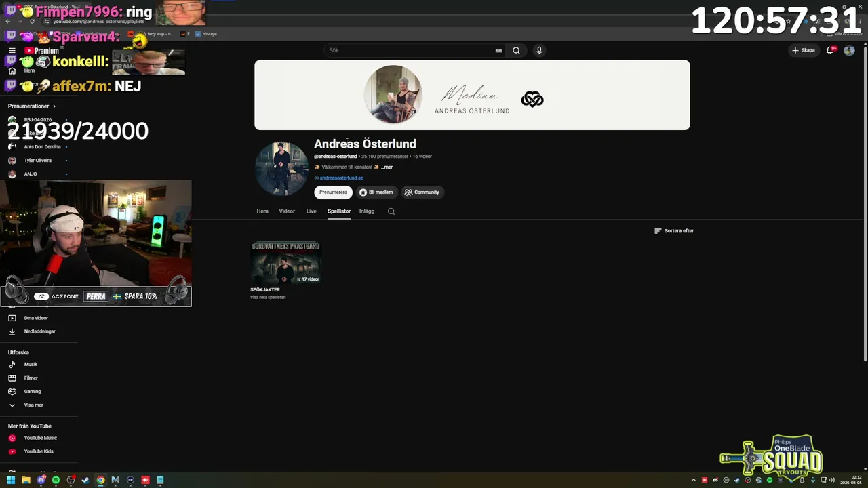Expand the Prenumerationer section
Screen dimensions: 868x488
pos(32,106)
